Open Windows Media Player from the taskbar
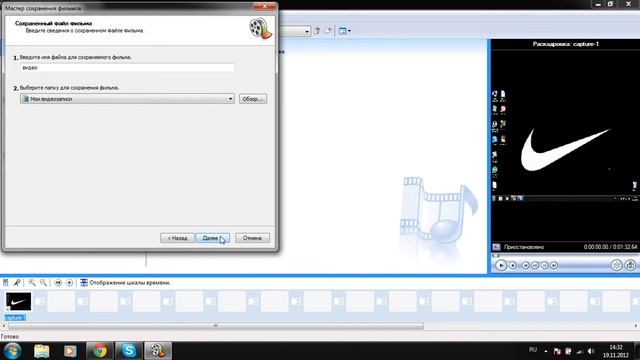 [x=70, y=351]
